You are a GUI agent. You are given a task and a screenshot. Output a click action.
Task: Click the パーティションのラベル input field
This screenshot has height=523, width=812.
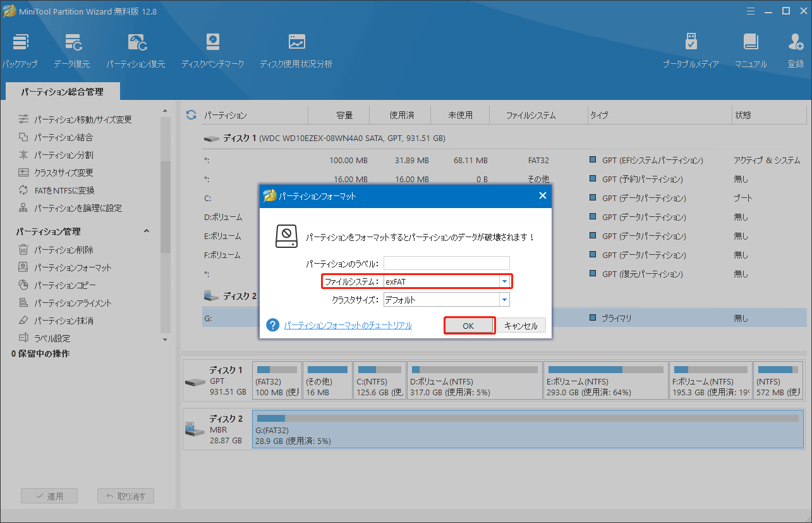(x=446, y=263)
